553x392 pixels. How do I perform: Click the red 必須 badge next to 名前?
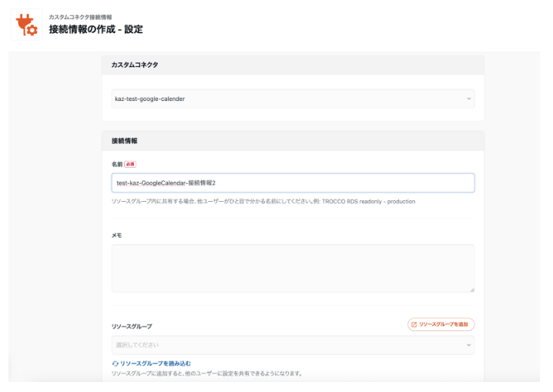(x=129, y=164)
